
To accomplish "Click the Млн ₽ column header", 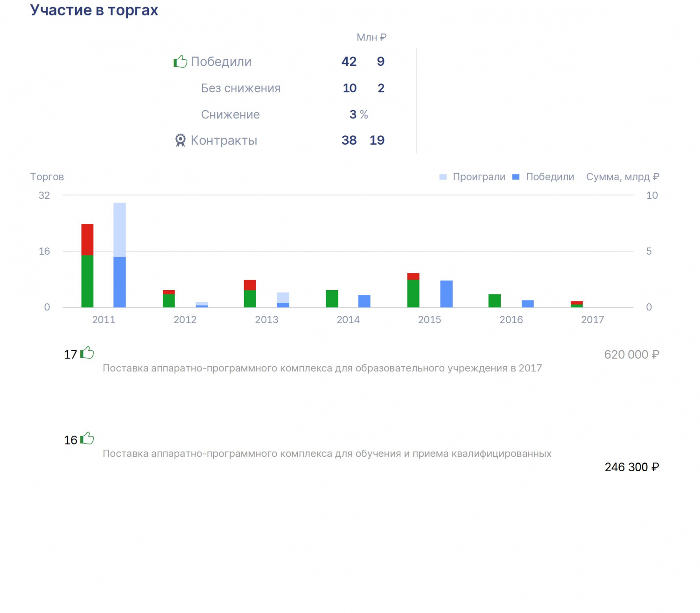I will coord(371,37).
